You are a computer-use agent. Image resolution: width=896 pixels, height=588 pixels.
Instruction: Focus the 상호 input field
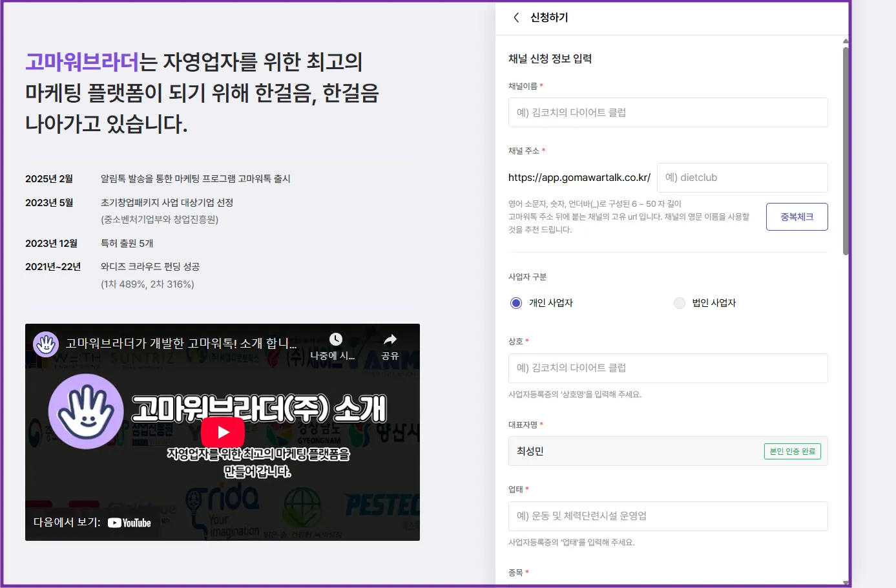[668, 368]
